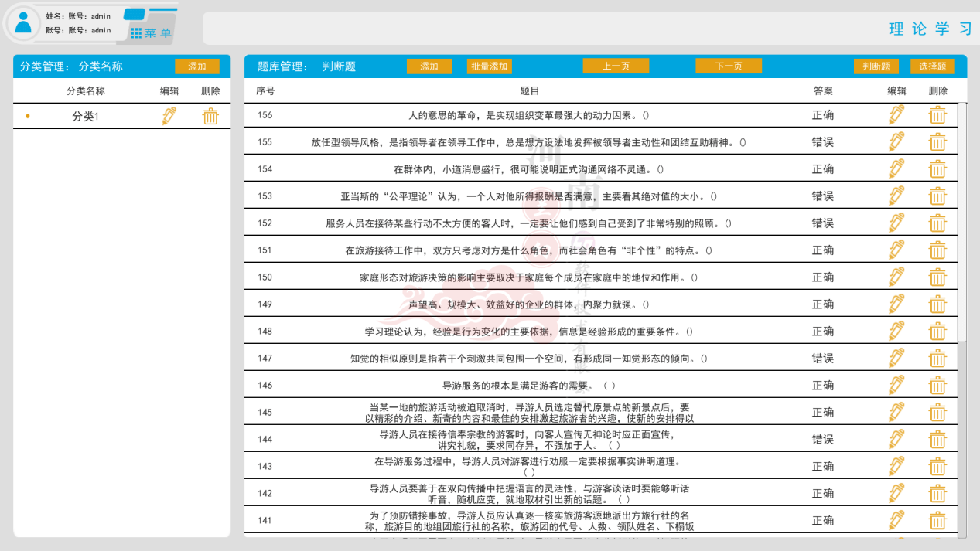Go to the previous page via 上一页
This screenshot has height=551, width=980.
[614, 66]
